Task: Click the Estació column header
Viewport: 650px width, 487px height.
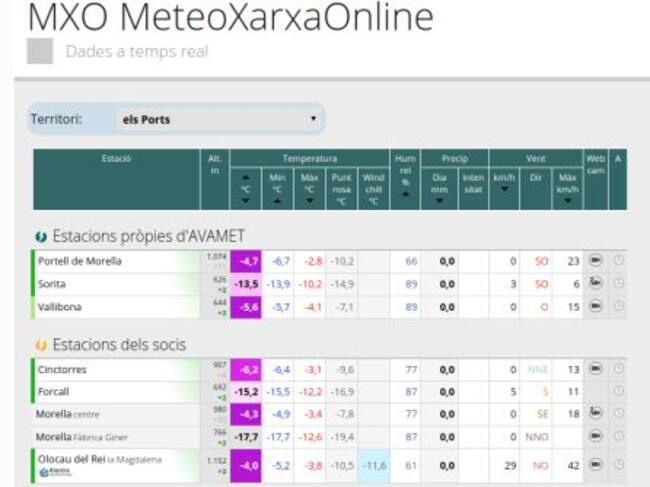Action: tap(116, 159)
